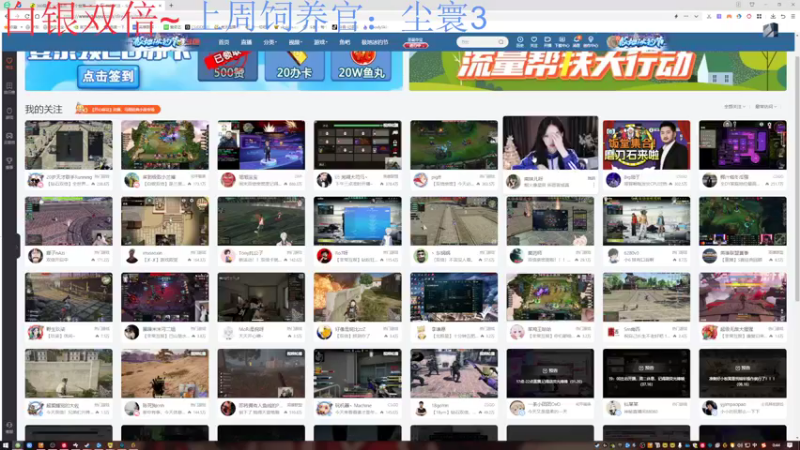Open the 历史 clock icon in the header
This screenshot has width=800, height=450.
coord(520,40)
